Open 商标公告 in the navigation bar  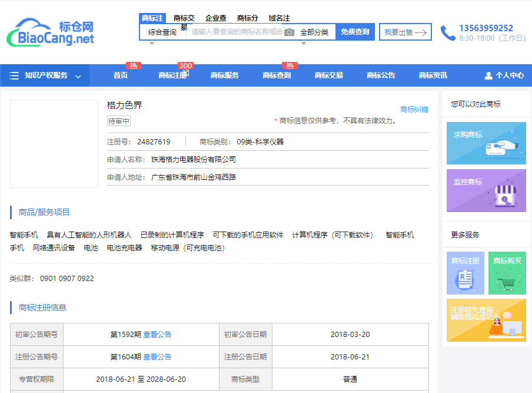381,75
